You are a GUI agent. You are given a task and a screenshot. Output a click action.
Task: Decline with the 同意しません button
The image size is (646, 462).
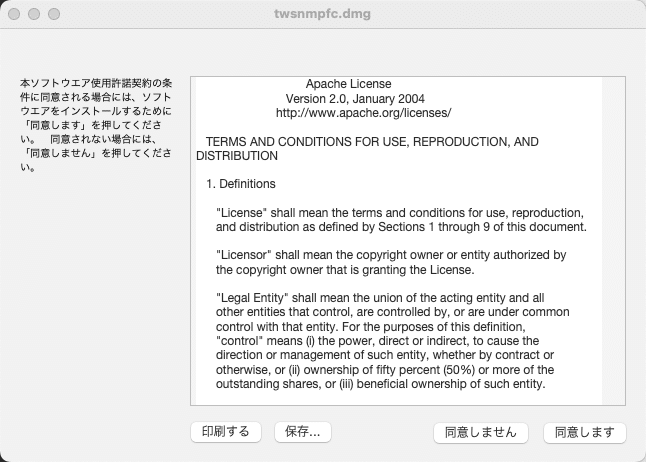481,433
